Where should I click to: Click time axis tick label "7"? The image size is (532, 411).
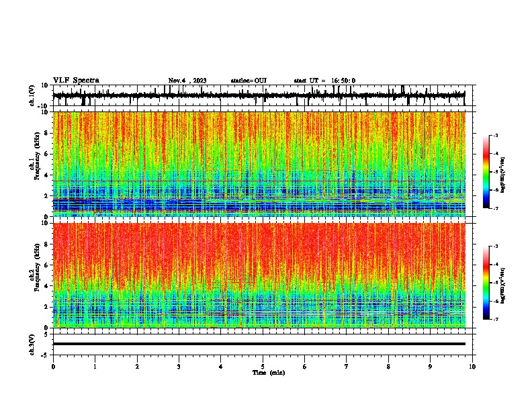tap(347, 367)
